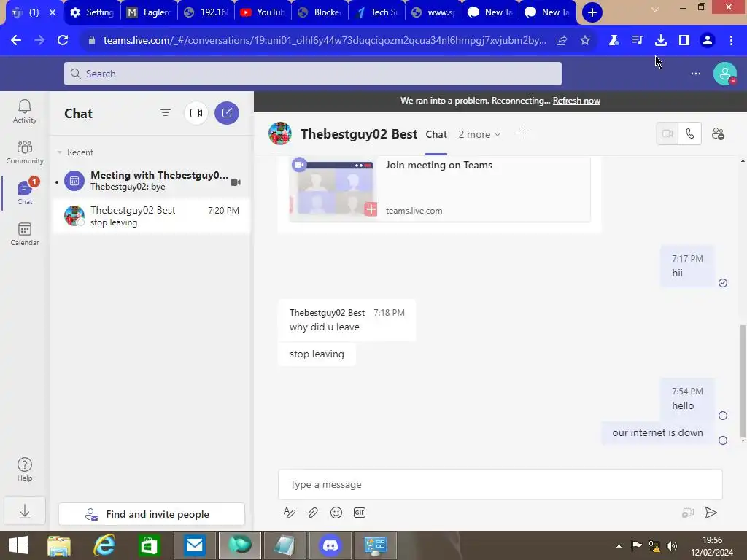Open the Chrome three-dot menu
The width and height of the screenshot is (747, 560).
[x=731, y=41]
